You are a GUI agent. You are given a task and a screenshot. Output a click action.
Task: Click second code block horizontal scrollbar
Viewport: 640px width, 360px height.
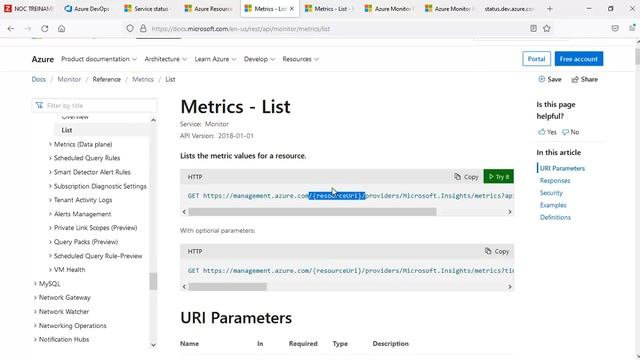coord(227,287)
